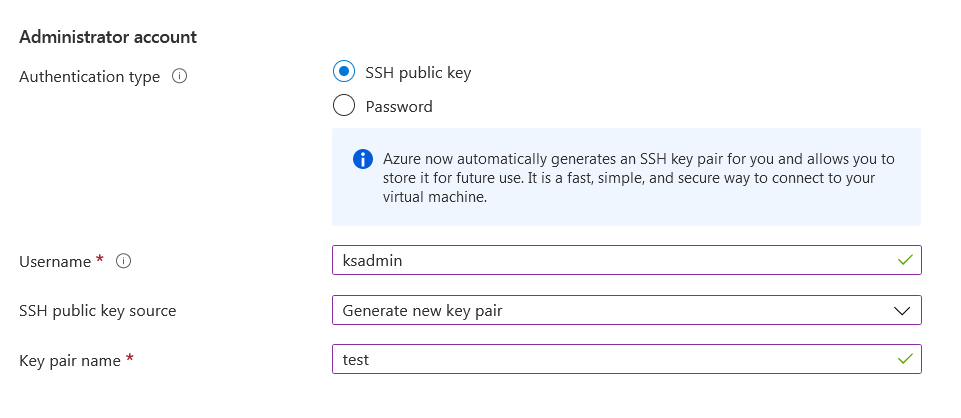961x418 pixels.
Task: Click the Administrator account section heading
Action: click(108, 37)
